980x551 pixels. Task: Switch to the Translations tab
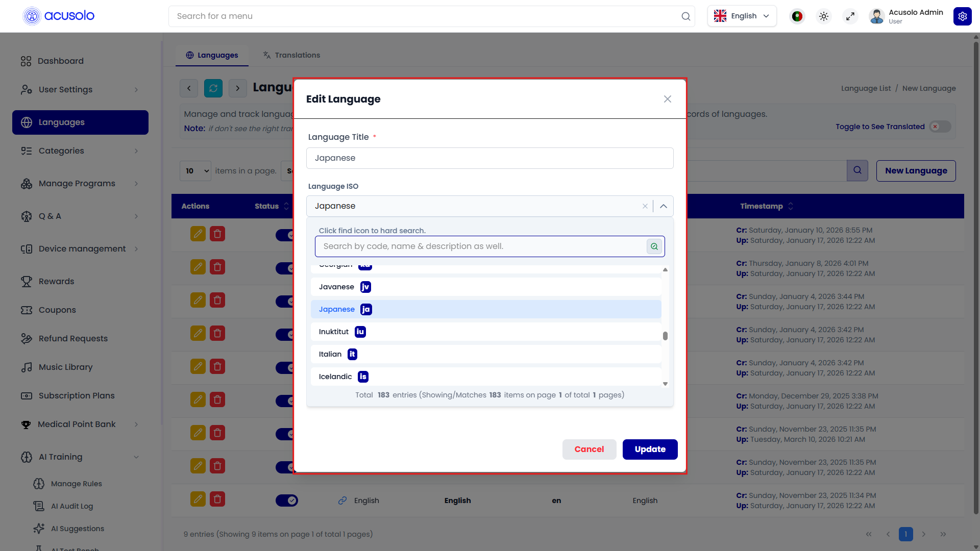291,55
